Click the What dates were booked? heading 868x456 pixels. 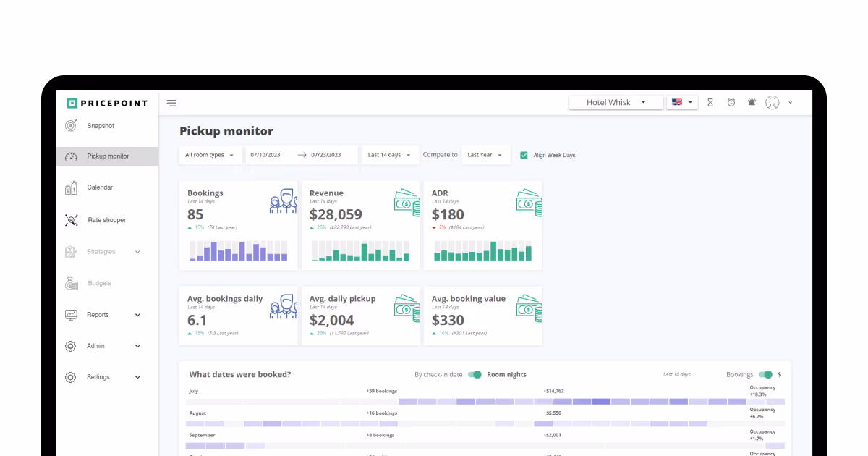240,375
